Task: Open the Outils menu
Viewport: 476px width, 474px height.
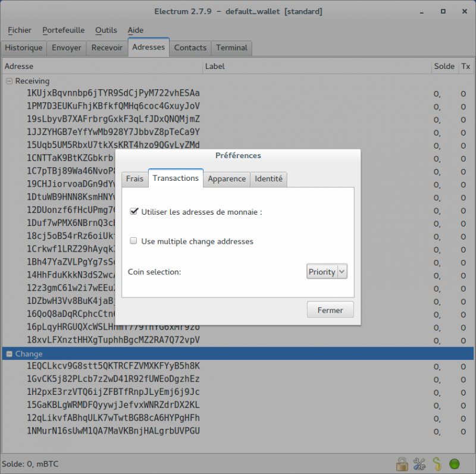Action: pos(106,30)
